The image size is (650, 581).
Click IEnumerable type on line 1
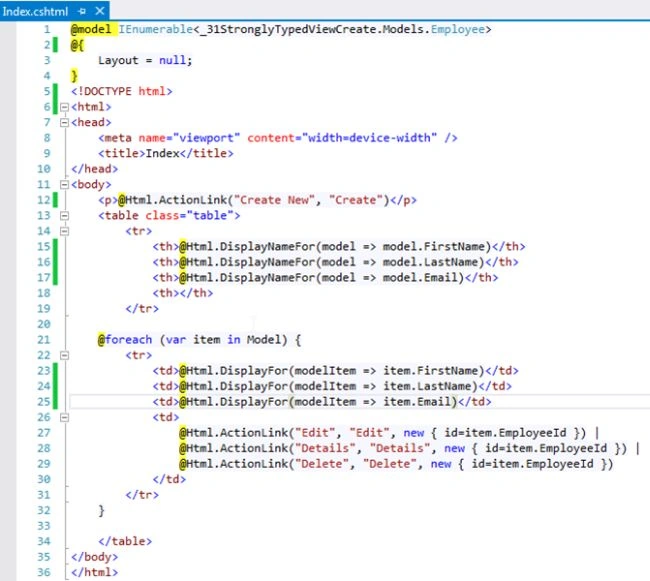pyautogui.click(x=156, y=29)
